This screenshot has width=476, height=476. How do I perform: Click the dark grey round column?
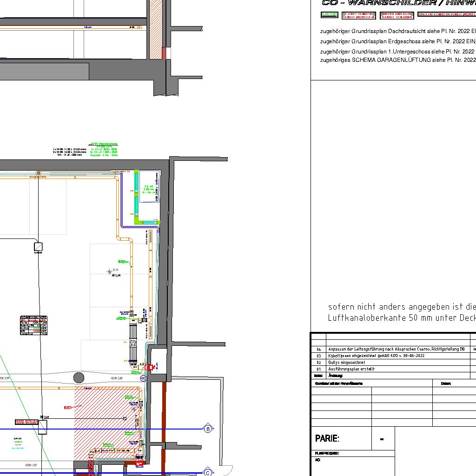point(79,377)
